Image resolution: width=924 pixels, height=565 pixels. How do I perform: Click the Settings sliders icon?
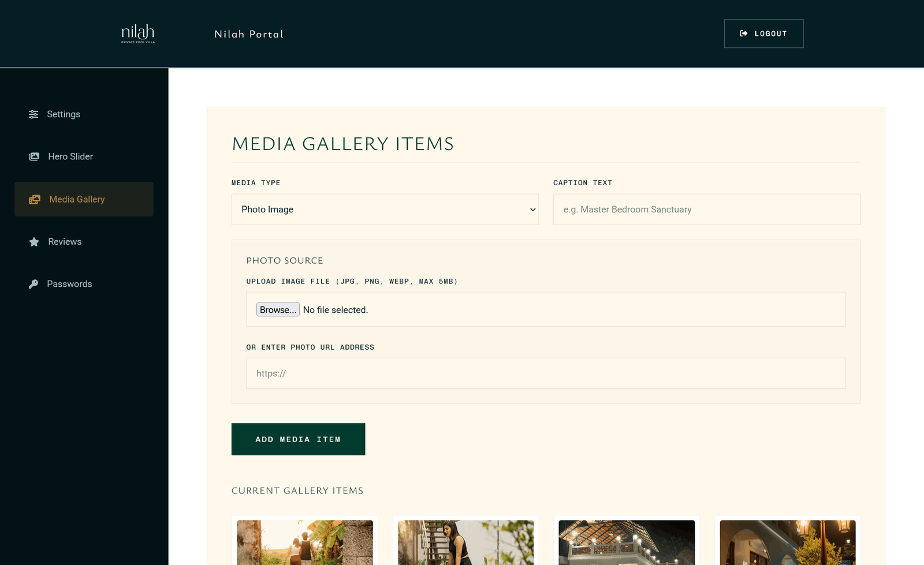33,114
